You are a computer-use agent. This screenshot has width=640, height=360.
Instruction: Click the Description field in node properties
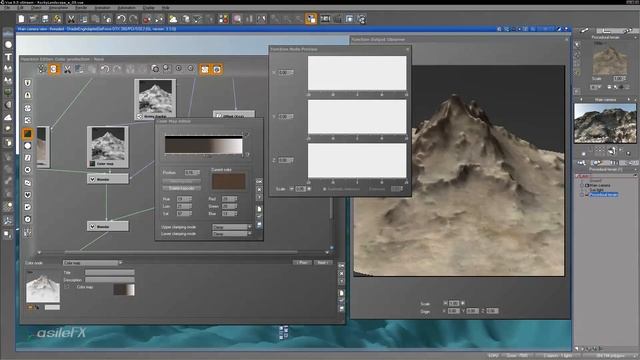(x=109, y=280)
